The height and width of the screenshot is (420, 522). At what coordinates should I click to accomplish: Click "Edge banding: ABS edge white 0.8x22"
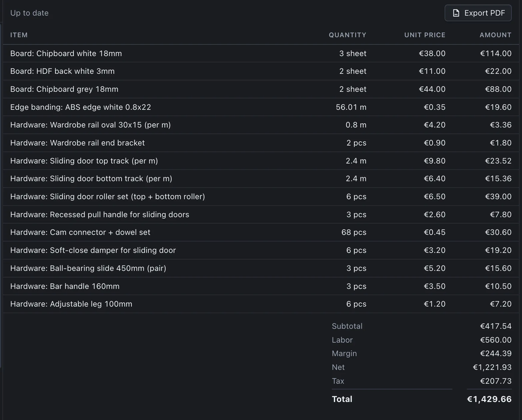click(80, 107)
